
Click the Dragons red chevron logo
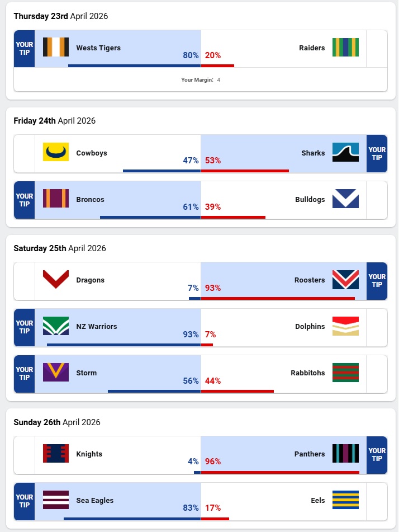(56, 280)
